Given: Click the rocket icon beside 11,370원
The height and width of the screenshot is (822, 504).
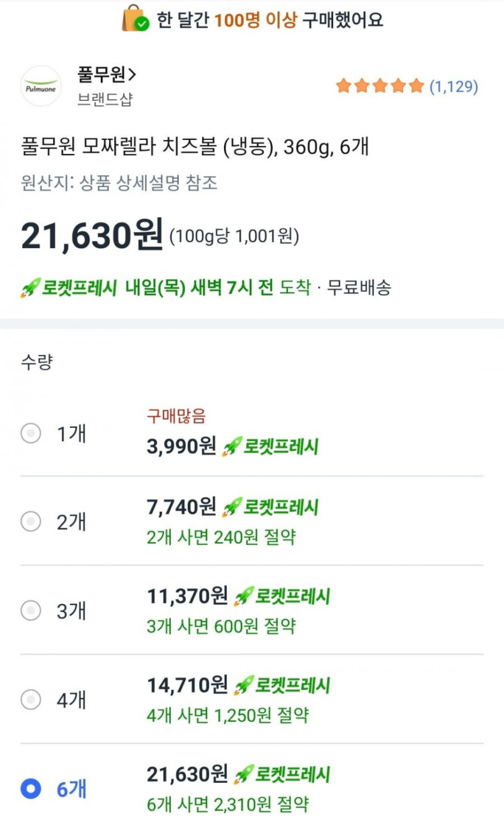Looking at the screenshot, I should pyautogui.click(x=243, y=596).
